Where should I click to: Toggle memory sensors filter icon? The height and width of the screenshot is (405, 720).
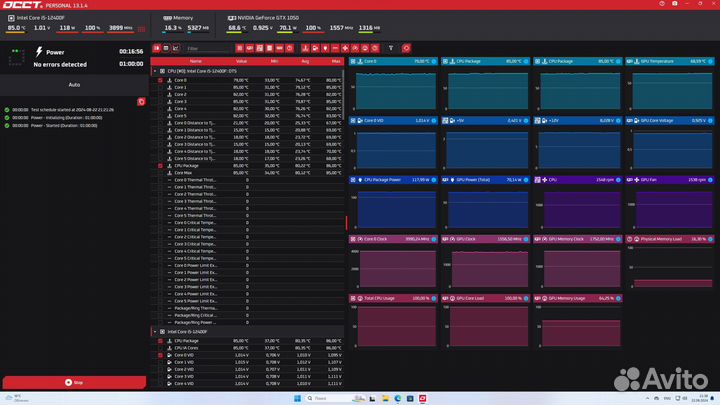[x=279, y=48]
